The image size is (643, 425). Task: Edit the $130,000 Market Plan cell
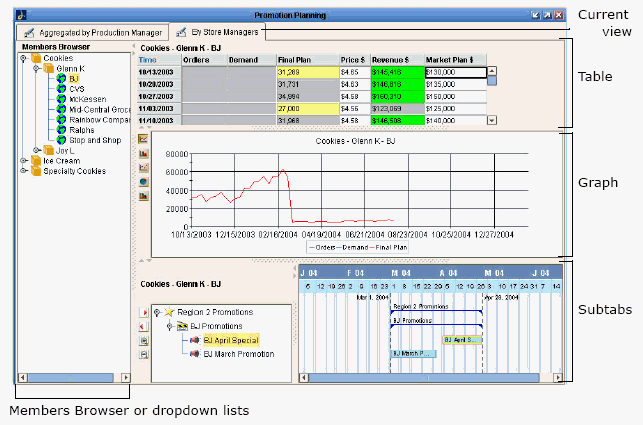click(456, 72)
